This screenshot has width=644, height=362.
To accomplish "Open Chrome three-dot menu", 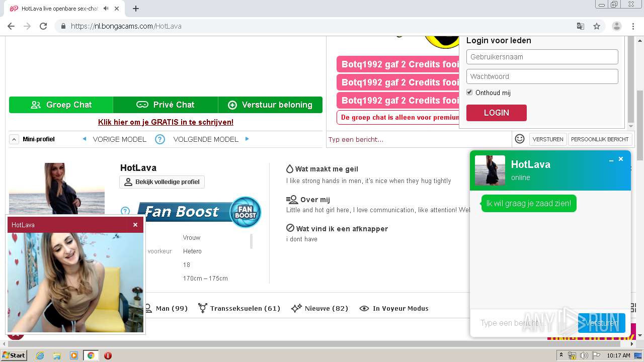I will click(x=633, y=26).
